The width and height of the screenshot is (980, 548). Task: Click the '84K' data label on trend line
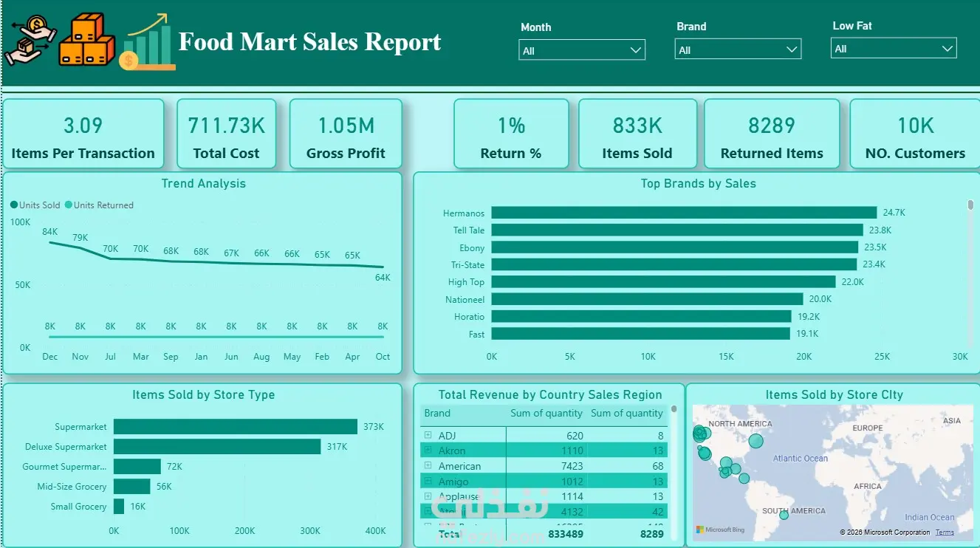pyautogui.click(x=50, y=232)
